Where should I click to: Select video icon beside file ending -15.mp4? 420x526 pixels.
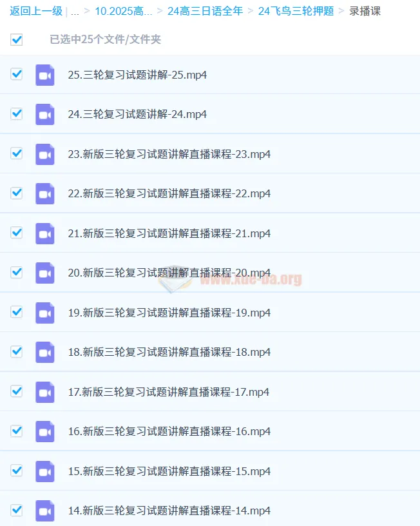click(45, 471)
